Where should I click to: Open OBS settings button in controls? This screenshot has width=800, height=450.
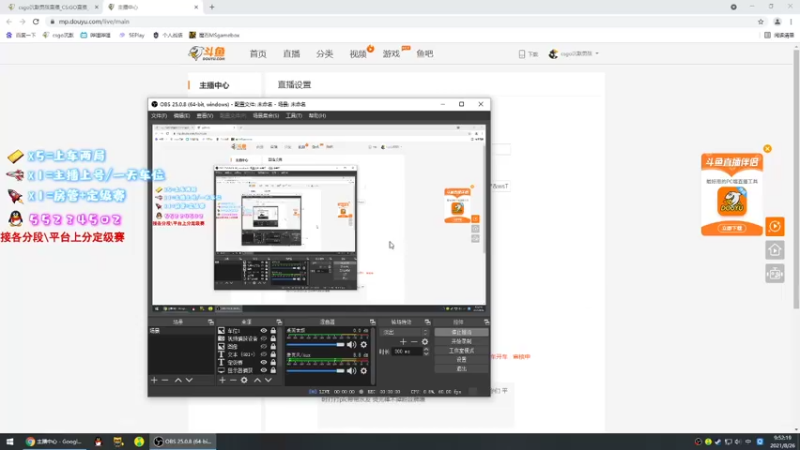click(461, 360)
